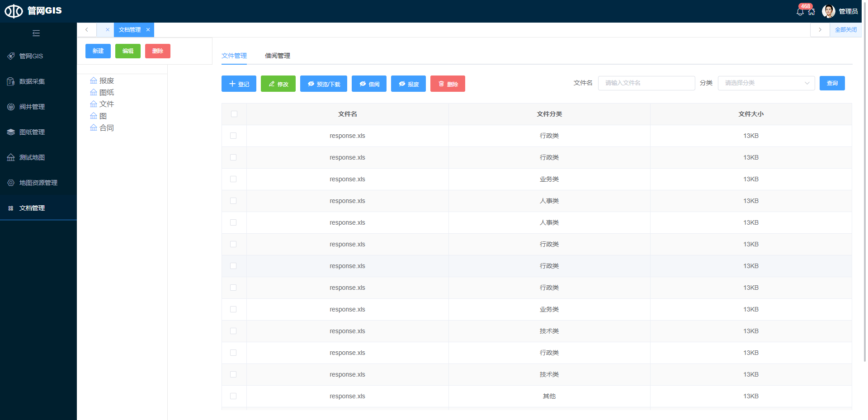Click the blue 新建 button
The image size is (868, 420).
click(98, 51)
